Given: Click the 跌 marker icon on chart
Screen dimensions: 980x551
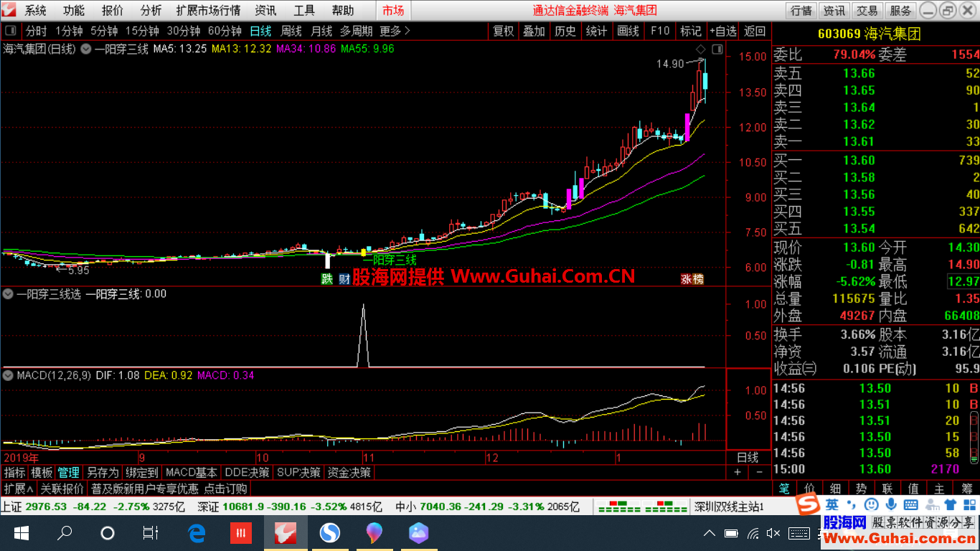Looking at the screenshot, I should (x=327, y=279).
